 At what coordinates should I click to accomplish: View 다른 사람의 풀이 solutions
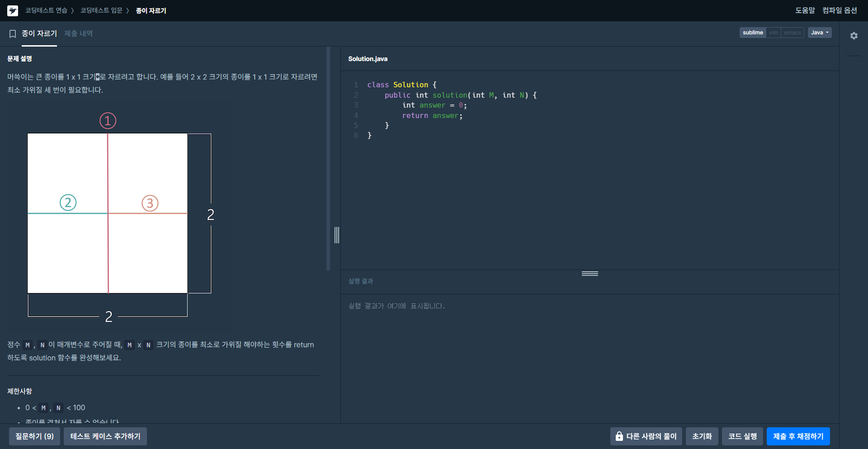click(646, 436)
